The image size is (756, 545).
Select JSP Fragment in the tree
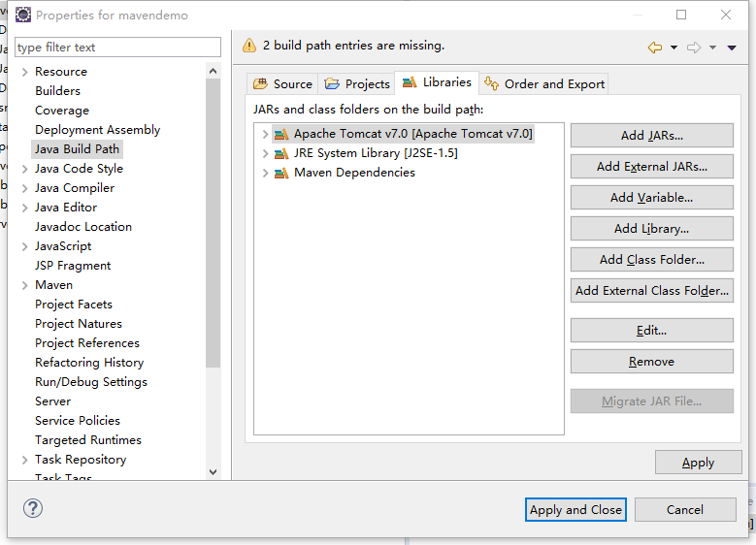(73, 266)
